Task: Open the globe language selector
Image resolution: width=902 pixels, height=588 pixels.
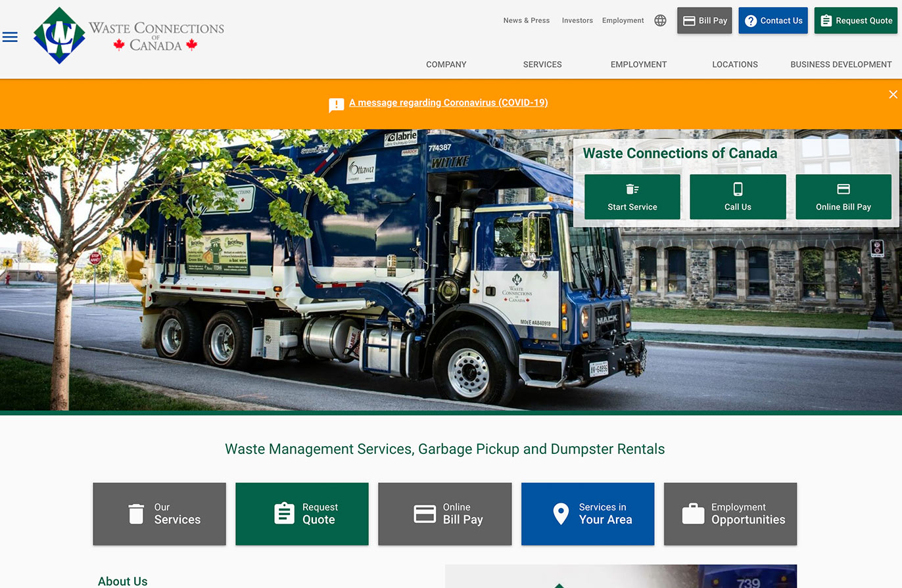Action: pyautogui.click(x=660, y=20)
